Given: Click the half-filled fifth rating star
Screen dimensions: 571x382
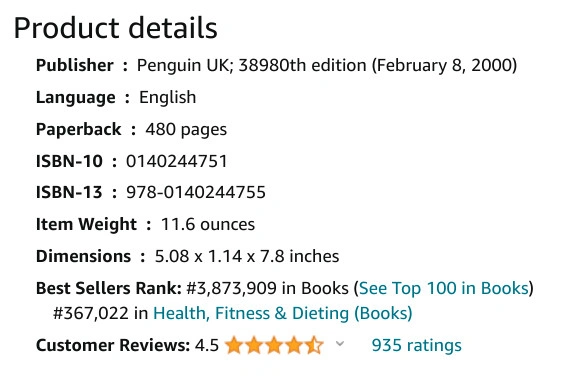Looking at the screenshot, I should (x=314, y=345).
